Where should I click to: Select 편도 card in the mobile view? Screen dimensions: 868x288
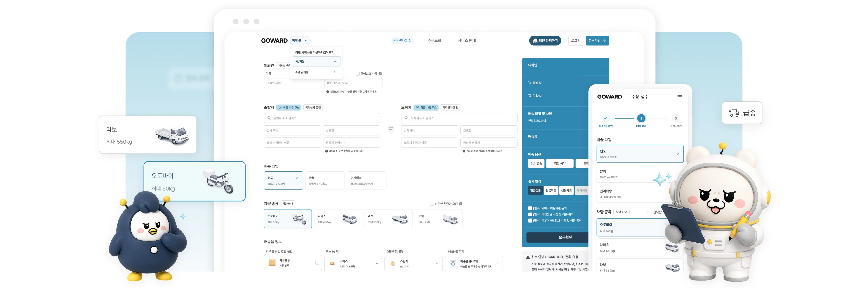639,154
